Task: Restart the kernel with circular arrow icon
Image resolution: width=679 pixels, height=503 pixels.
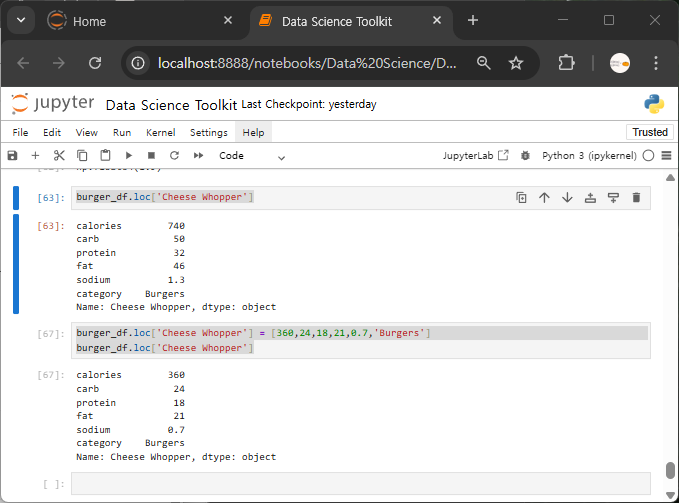Action: coord(175,155)
